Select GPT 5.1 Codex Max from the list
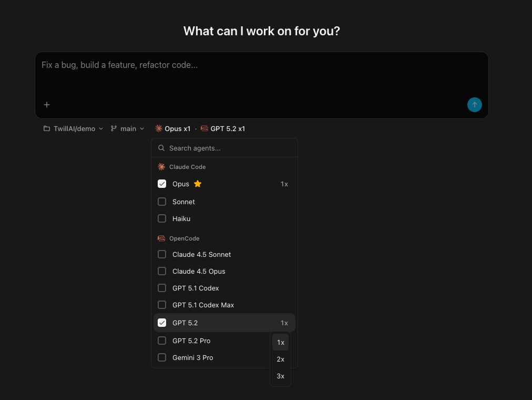 [x=203, y=305]
